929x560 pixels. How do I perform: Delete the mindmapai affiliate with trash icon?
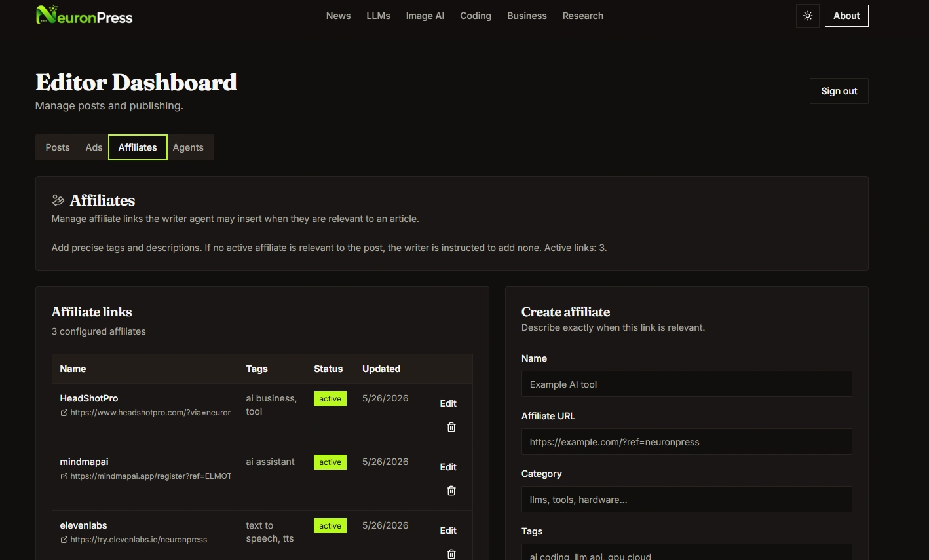[451, 491]
